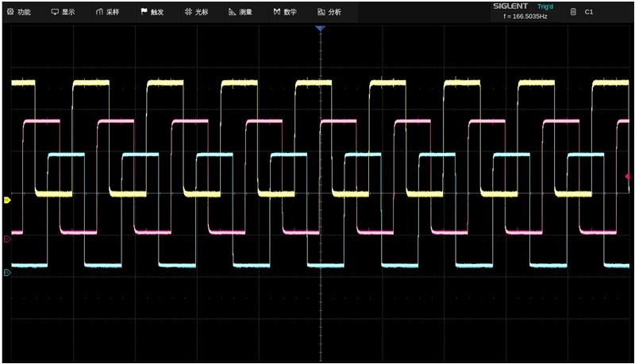Image resolution: width=635 pixels, height=364 pixels.
Task: Click the gear icon beside 功能
Action: pyautogui.click(x=10, y=12)
